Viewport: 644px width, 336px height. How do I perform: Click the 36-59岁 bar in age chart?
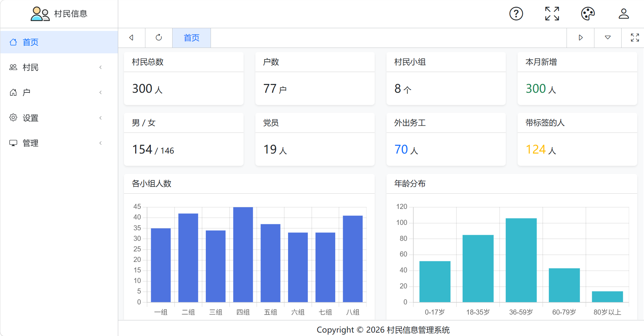[x=521, y=260]
